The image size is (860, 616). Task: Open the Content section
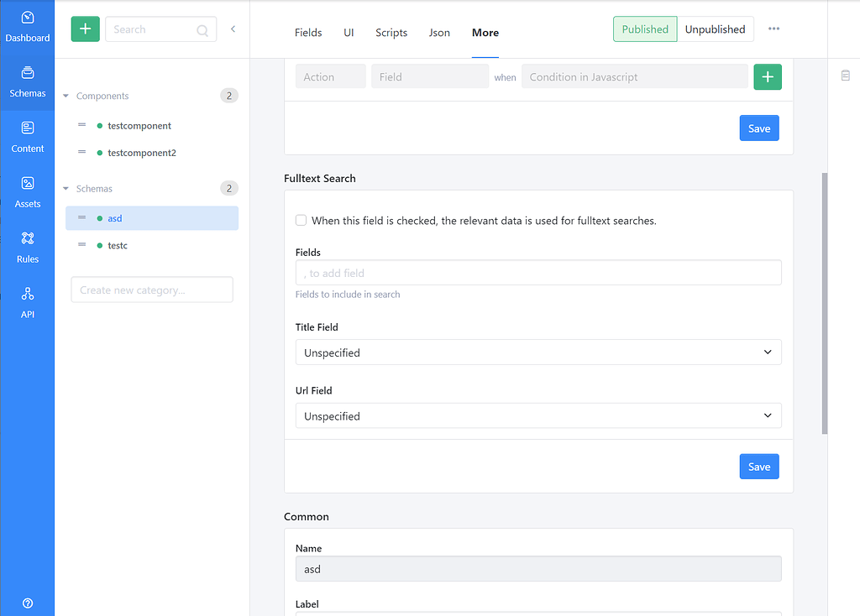[x=28, y=136]
